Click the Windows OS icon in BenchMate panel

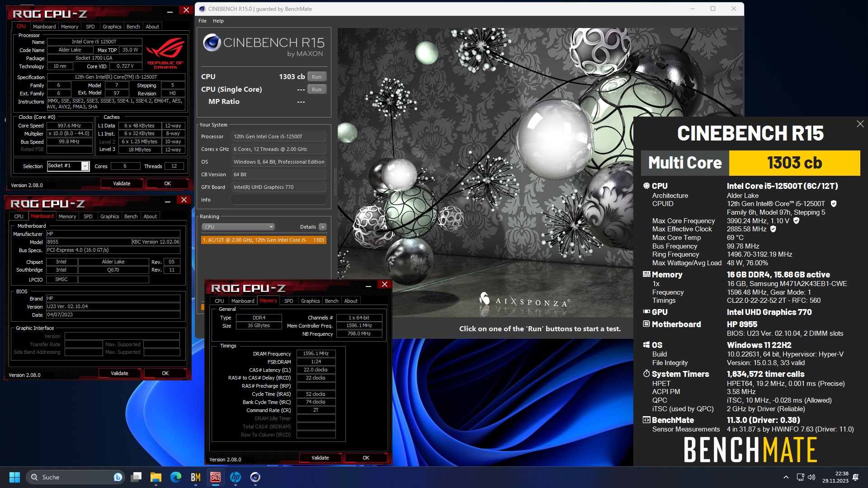(646, 345)
